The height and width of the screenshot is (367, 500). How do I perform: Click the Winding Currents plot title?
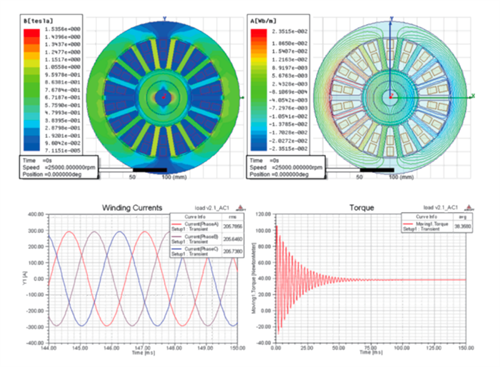pyautogui.click(x=132, y=208)
